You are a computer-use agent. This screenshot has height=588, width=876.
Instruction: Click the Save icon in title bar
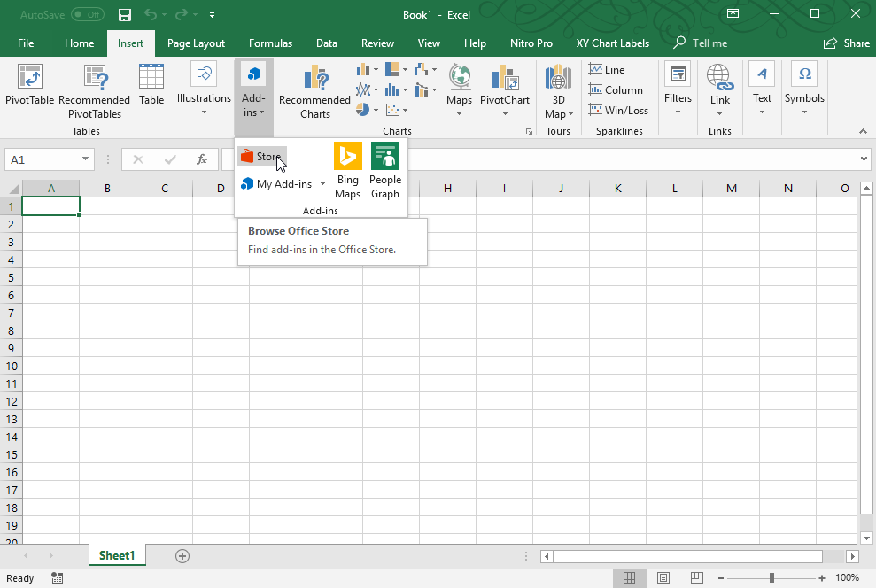point(125,15)
